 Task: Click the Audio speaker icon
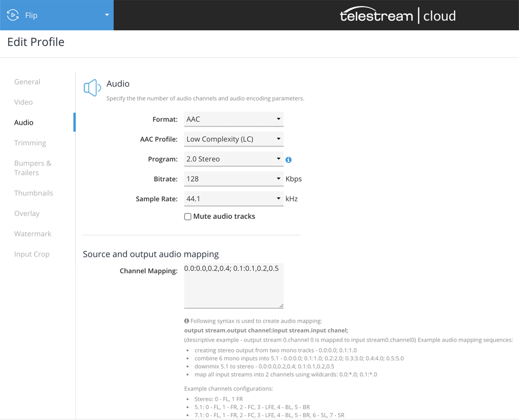pyautogui.click(x=92, y=88)
